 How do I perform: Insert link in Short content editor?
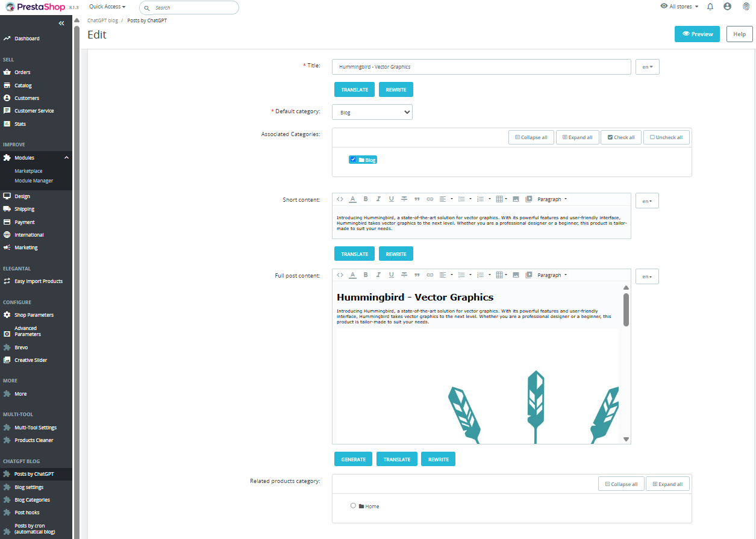click(430, 199)
